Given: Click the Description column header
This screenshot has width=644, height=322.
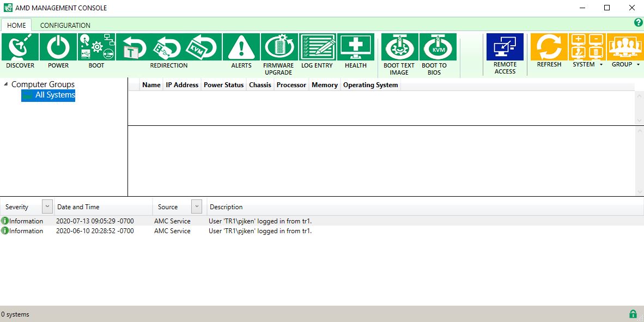Looking at the screenshot, I should (425, 207).
